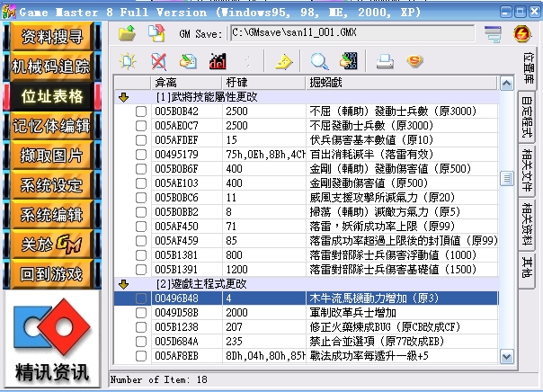
Task: Click the magnifier search icon in toolbar
Action: point(318,61)
